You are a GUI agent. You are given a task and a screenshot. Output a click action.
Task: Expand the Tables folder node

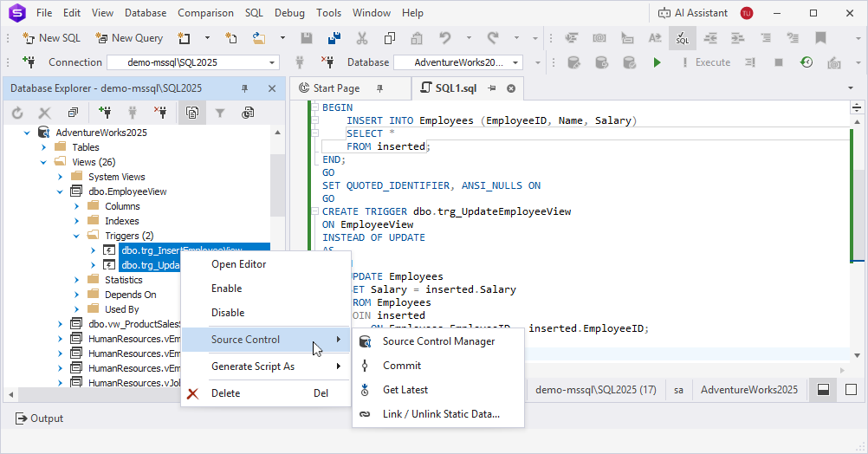pyautogui.click(x=43, y=147)
